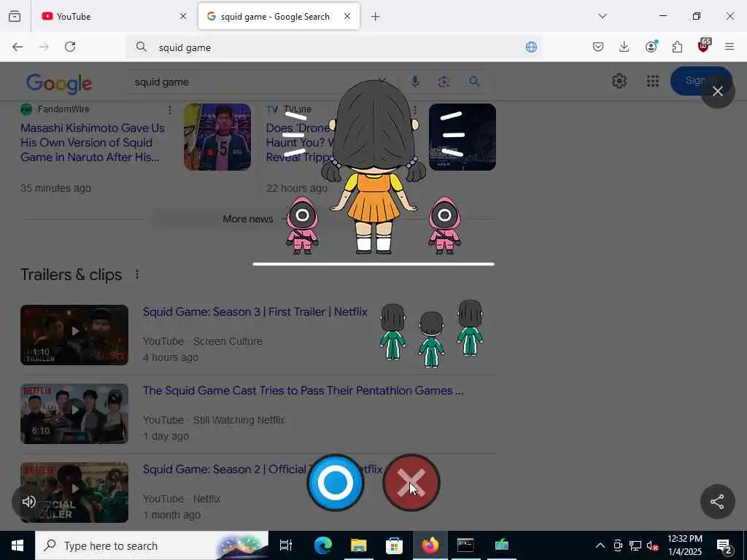
Task: Click the Windows taskbar search box
Action: (152, 545)
